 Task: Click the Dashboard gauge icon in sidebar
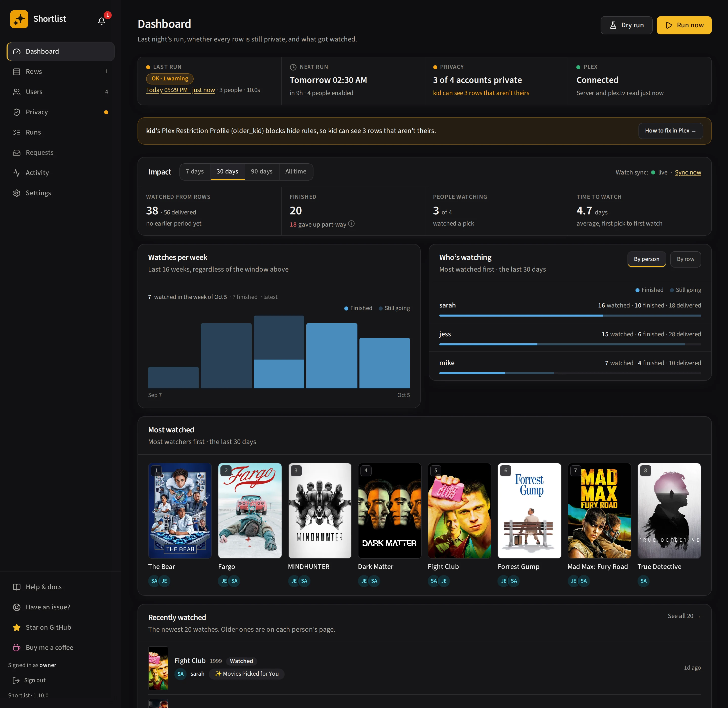[17, 51]
